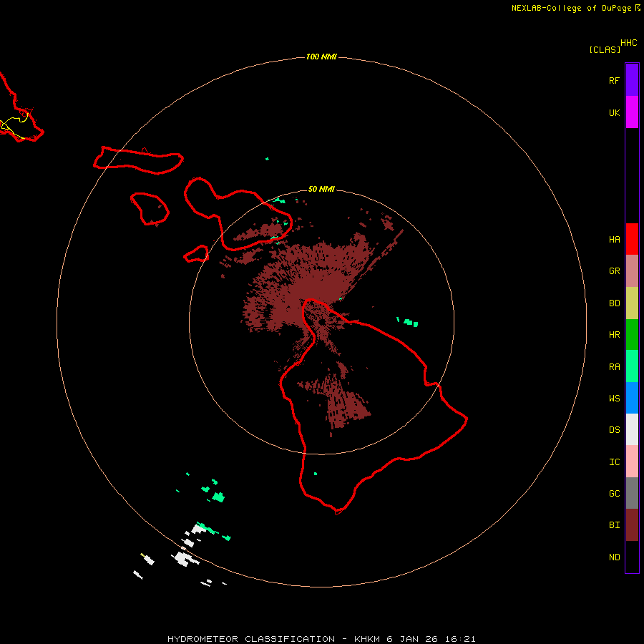Click the UK magenta legend swatch
The image size is (644, 644).
632,112
